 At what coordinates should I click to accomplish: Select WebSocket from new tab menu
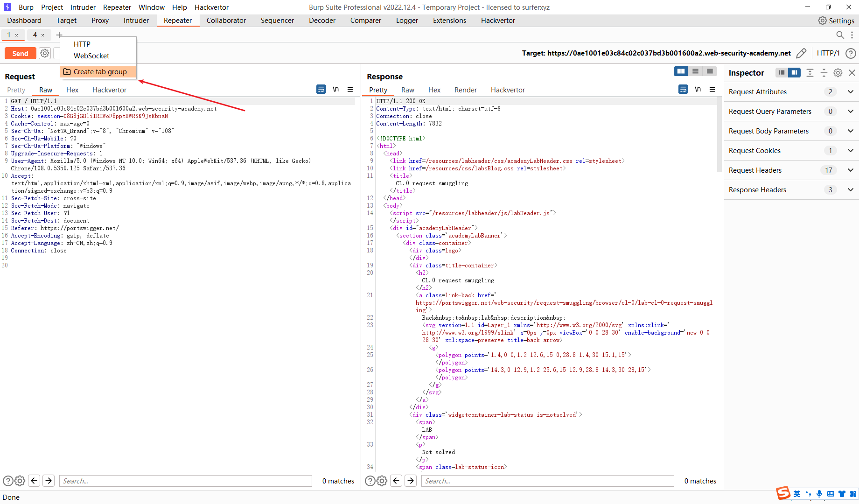pos(91,56)
